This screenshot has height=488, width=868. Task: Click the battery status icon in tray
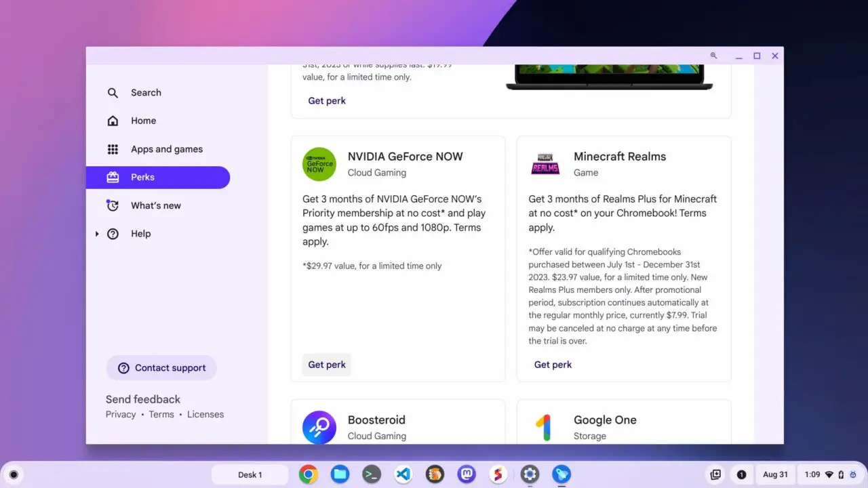(x=841, y=474)
